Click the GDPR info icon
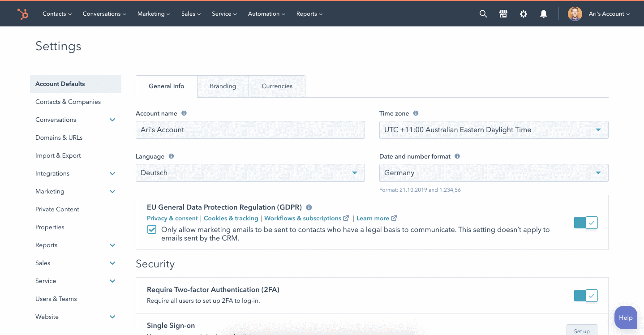 click(309, 207)
